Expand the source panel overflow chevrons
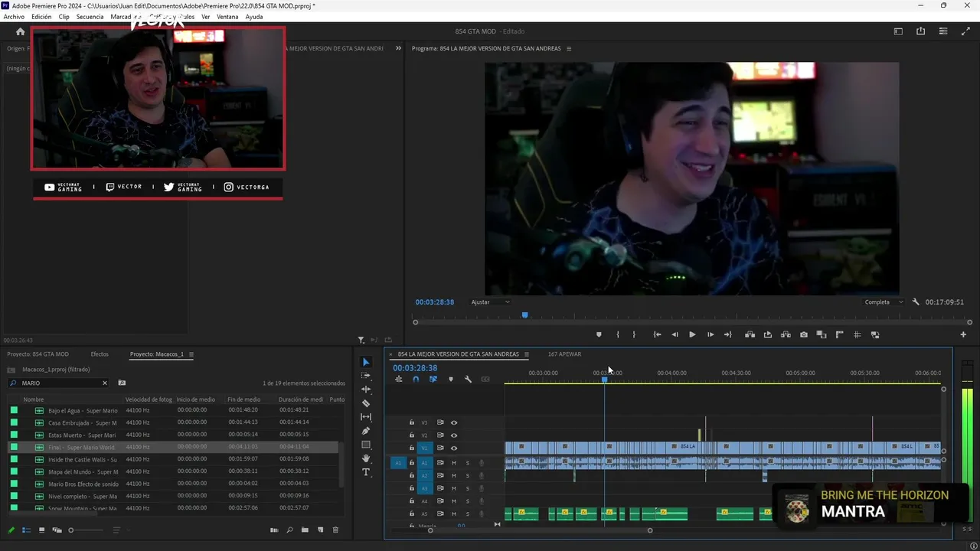980x551 pixels. coord(398,48)
